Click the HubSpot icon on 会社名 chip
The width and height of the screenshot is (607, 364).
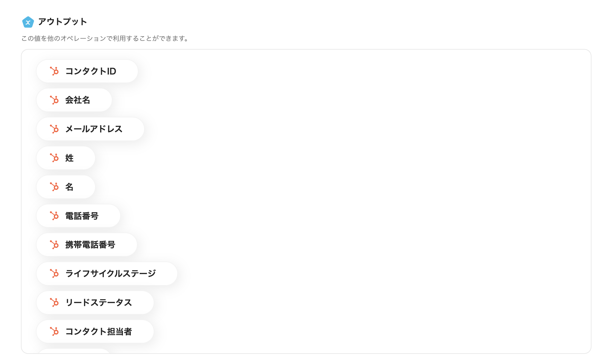tap(55, 100)
